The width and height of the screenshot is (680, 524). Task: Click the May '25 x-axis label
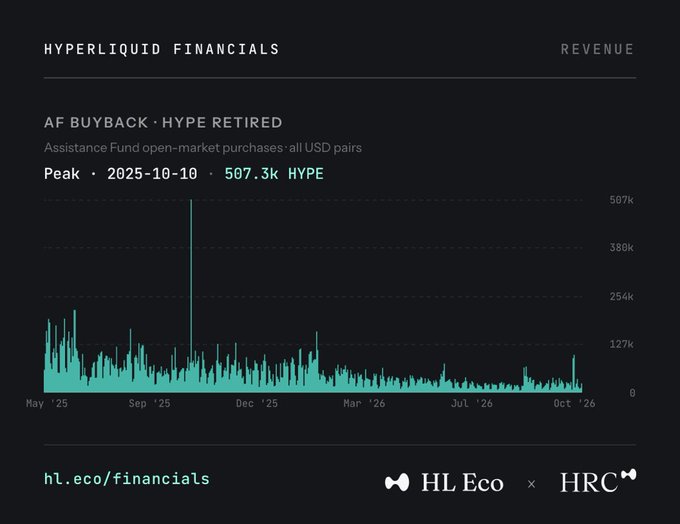47,403
